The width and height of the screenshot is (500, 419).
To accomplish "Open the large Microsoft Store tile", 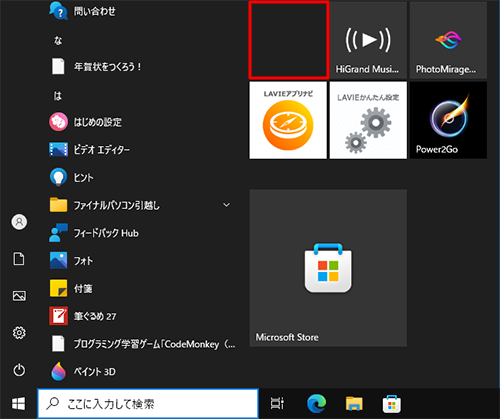I will (x=328, y=268).
